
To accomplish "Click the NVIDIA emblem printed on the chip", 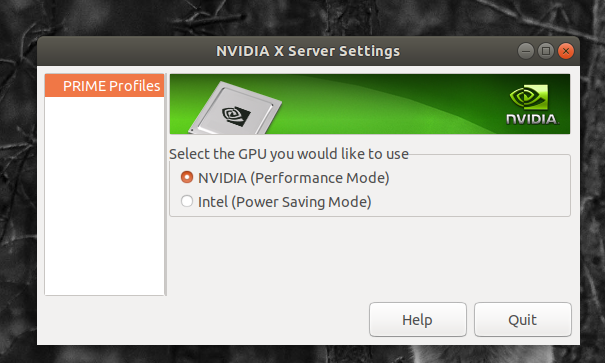I will tap(236, 115).
